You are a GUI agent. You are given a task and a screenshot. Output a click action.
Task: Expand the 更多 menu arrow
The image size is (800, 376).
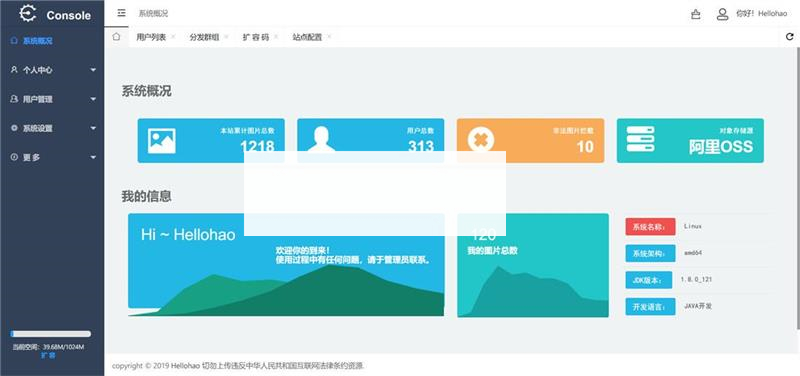point(93,157)
